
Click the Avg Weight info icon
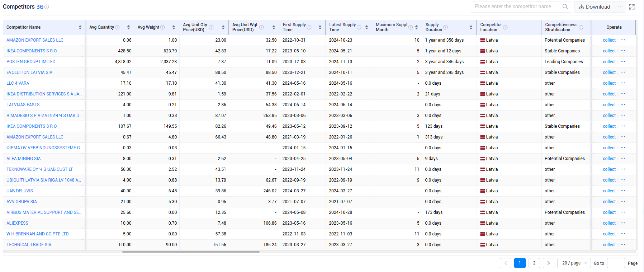(162, 27)
